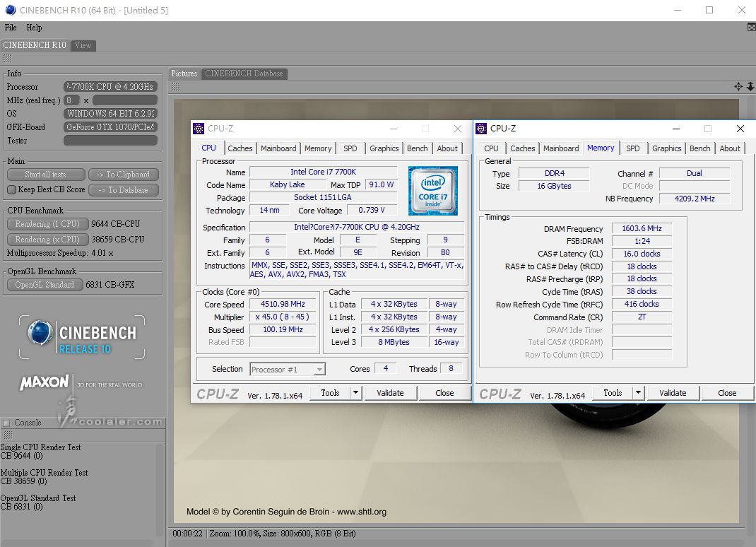Click the grip handle below Console
This screenshot has width=756, height=547.
point(8,435)
